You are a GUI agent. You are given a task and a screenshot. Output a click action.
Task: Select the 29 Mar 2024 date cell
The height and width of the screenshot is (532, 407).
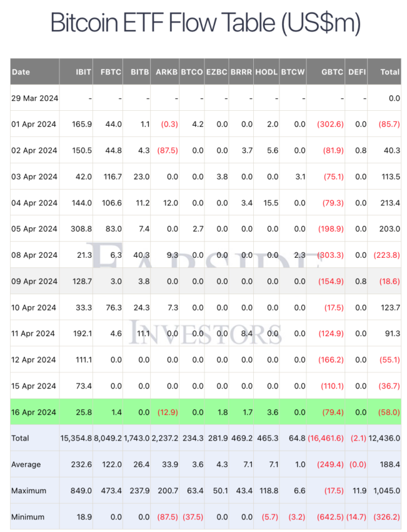(35, 98)
